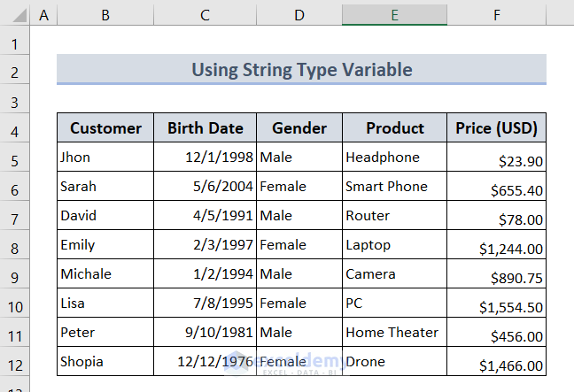Viewport: 574px width, 392px height.
Task: Select the cell containing 'Home Theater'
Action: [394, 333]
